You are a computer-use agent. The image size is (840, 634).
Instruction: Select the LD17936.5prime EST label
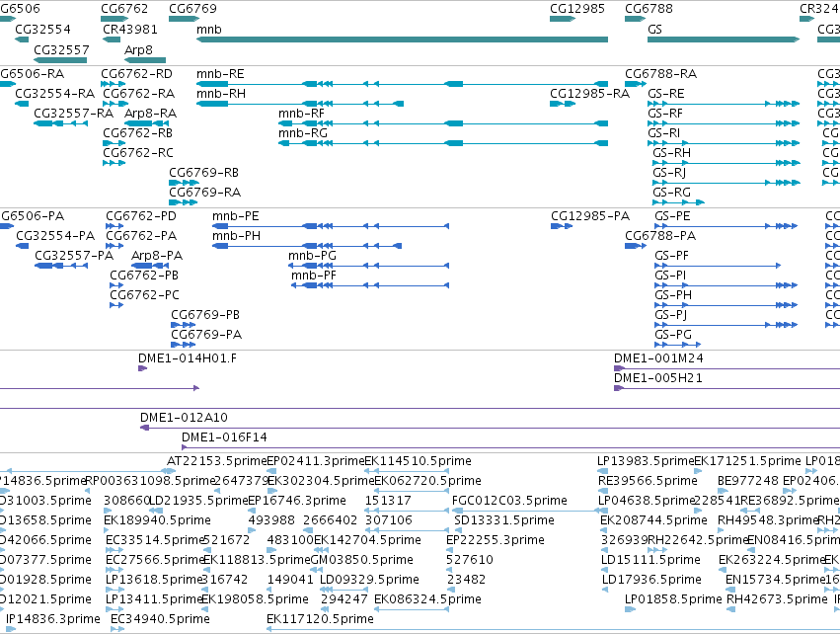click(651, 581)
